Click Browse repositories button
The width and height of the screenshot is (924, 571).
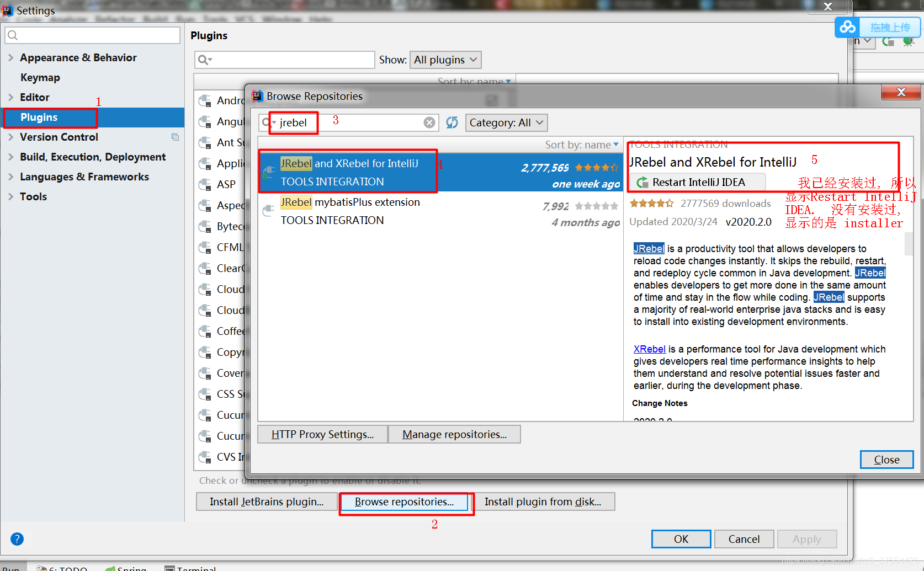coord(404,501)
